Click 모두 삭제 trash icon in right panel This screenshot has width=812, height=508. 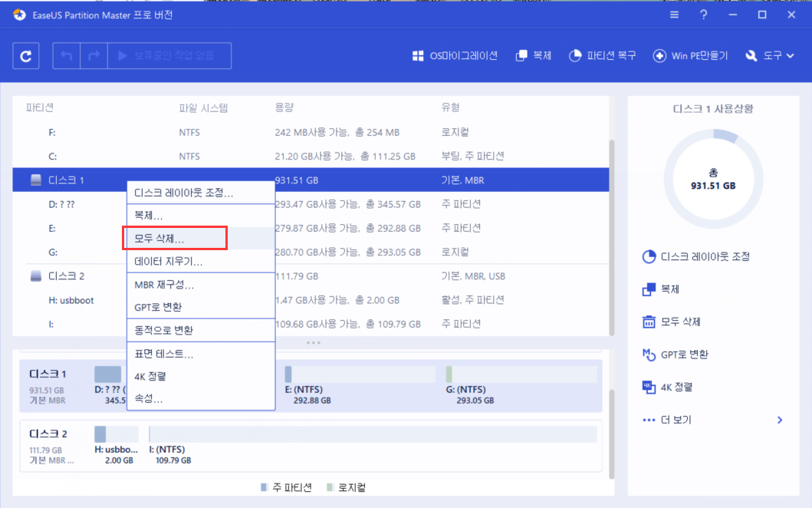pos(649,322)
